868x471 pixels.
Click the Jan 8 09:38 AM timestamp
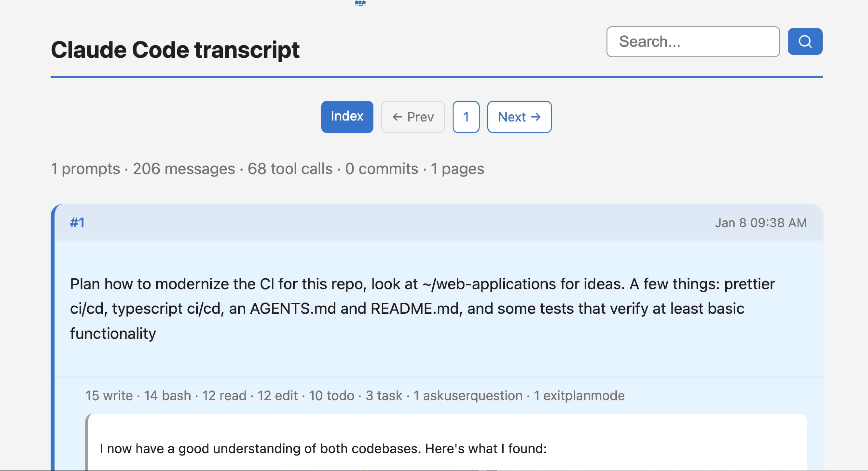761,222
